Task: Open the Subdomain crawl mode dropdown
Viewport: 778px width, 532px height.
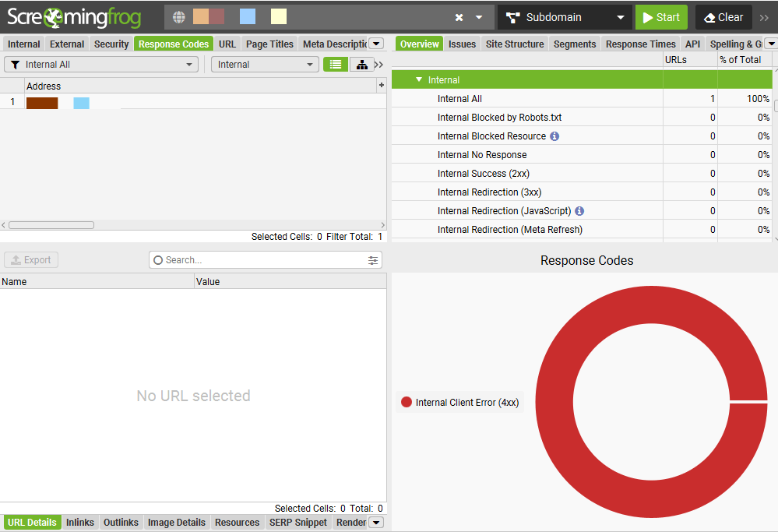Action: point(565,17)
